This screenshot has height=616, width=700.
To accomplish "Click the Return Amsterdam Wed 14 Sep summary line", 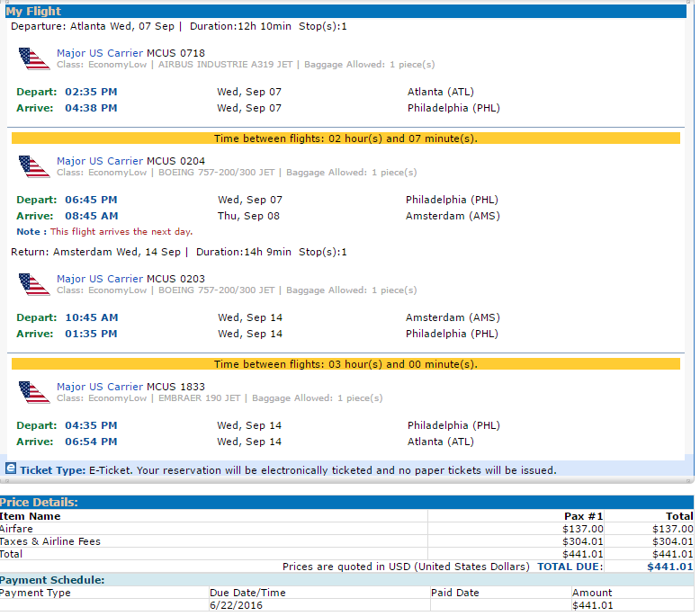I will (178, 252).
